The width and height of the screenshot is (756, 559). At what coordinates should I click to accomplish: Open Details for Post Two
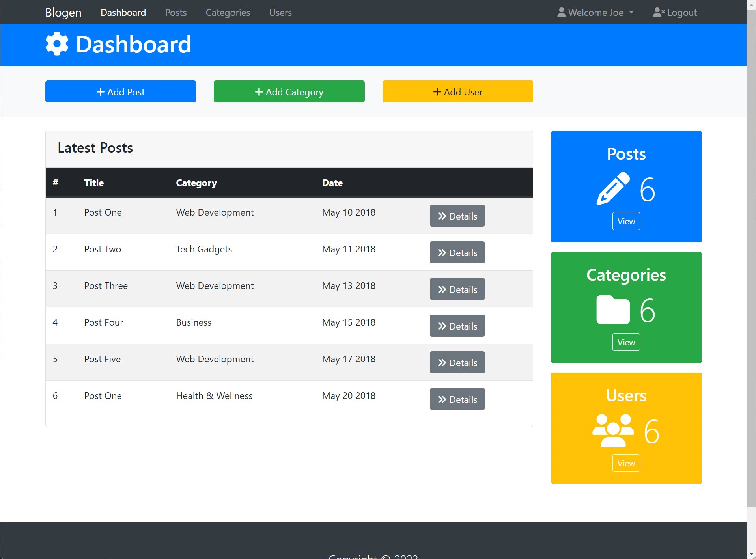(457, 252)
